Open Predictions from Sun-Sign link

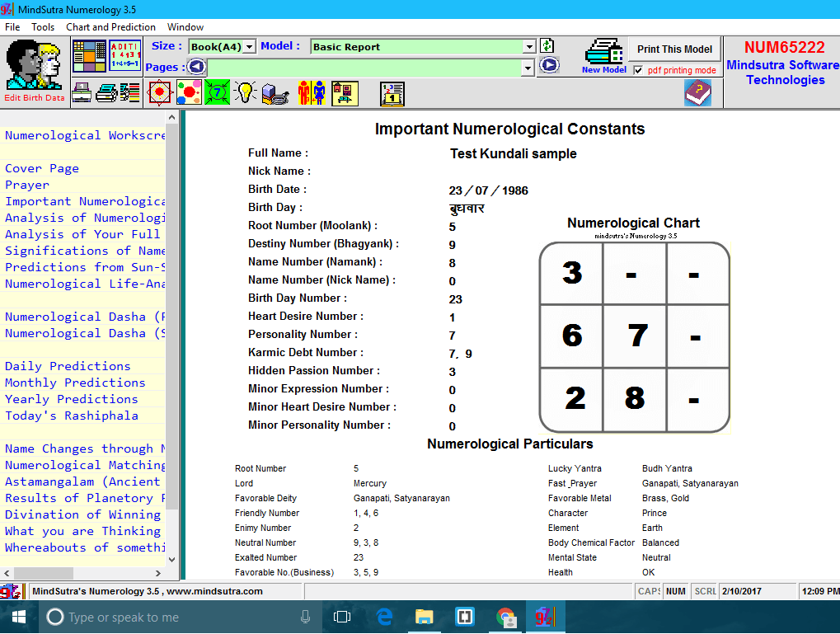tap(85, 267)
